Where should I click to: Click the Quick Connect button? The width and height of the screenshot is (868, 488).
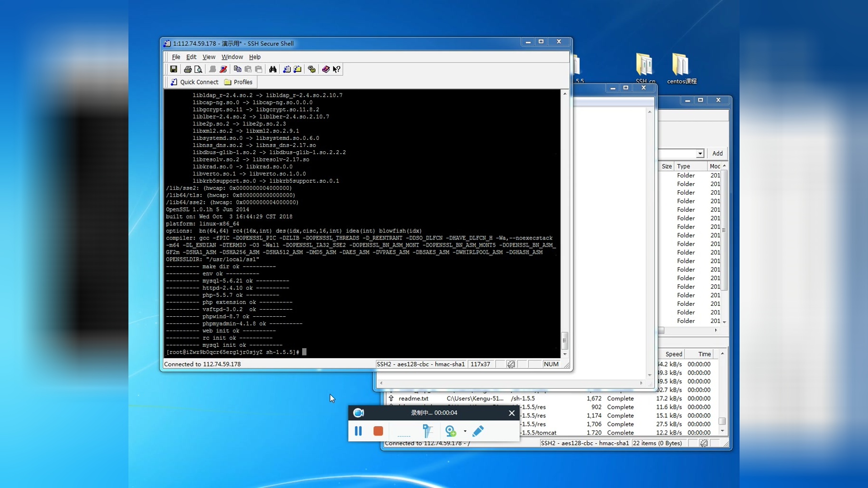point(194,82)
